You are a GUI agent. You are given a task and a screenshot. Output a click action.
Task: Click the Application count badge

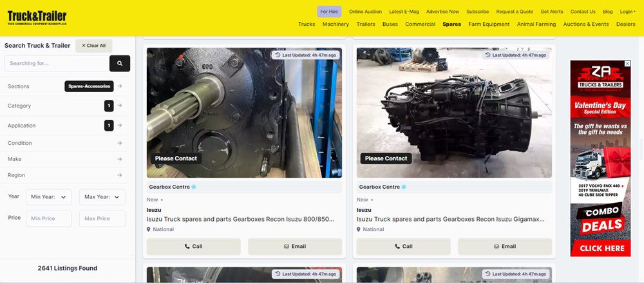click(109, 126)
